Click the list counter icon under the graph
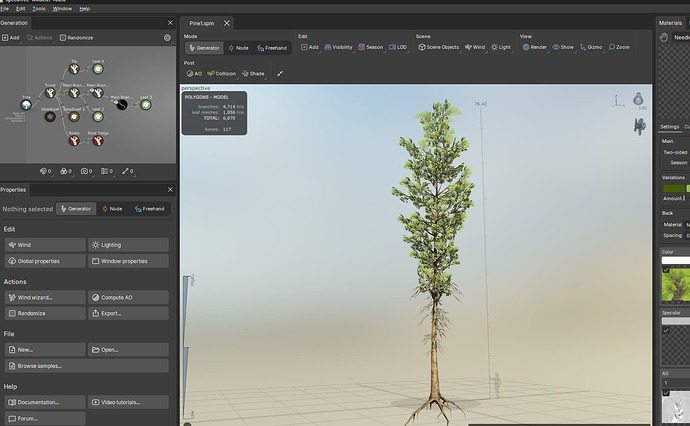The image size is (690, 426). click(x=107, y=171)
